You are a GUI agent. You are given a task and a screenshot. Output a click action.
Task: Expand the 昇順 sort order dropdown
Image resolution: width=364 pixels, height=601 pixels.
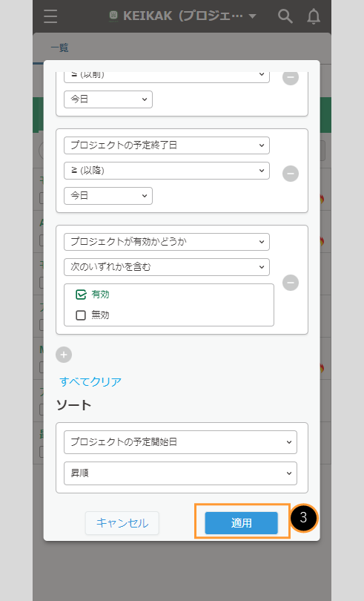180,473
